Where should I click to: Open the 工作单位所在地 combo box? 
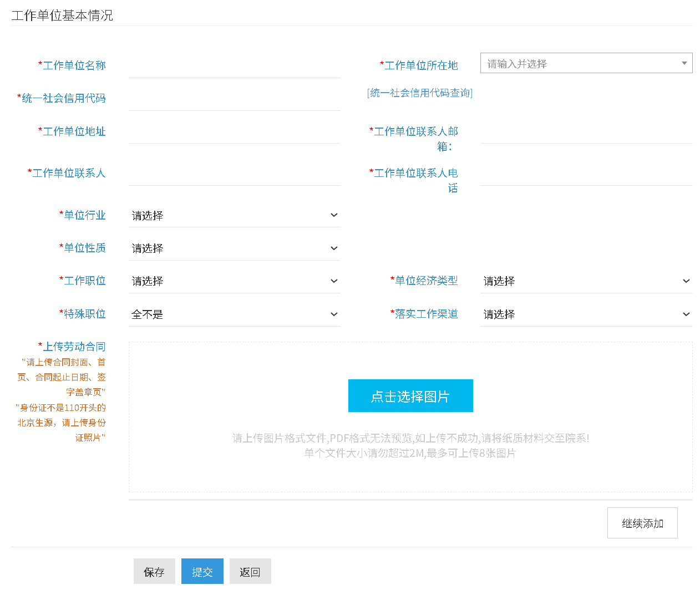click(x=586, y=63)
